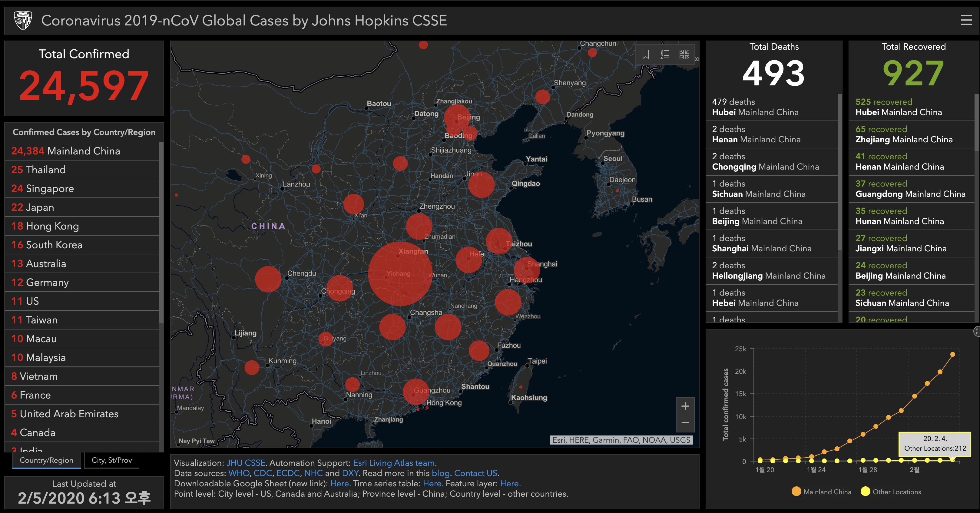The width and height of the screenshot is (980, 513).
Task: Click the country list scrollbar
Action: pos(161,232)
